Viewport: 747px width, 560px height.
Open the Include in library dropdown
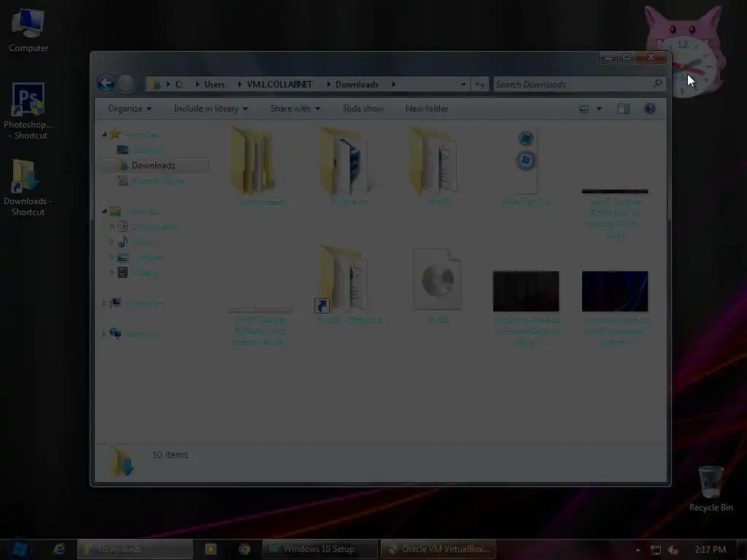(x=211, y=109)
